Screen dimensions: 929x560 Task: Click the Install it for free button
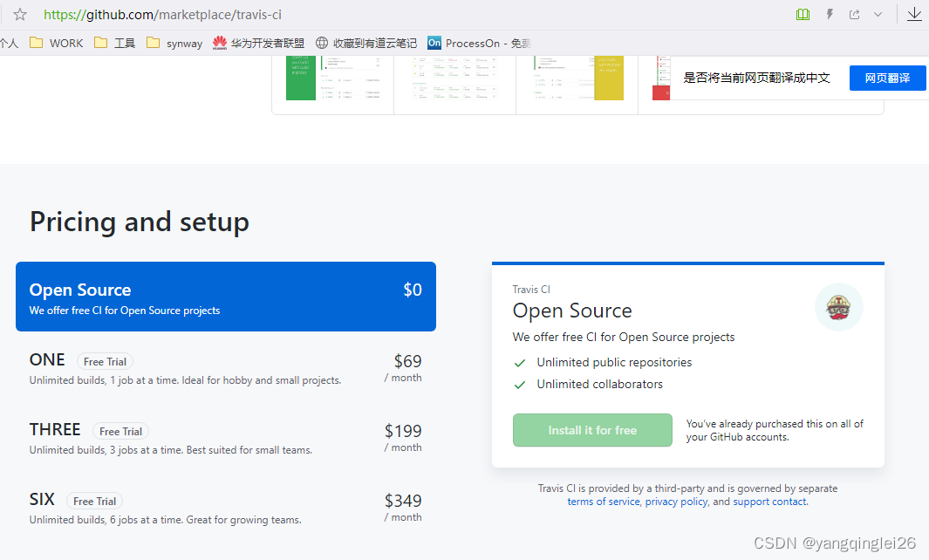pos(592,430)
